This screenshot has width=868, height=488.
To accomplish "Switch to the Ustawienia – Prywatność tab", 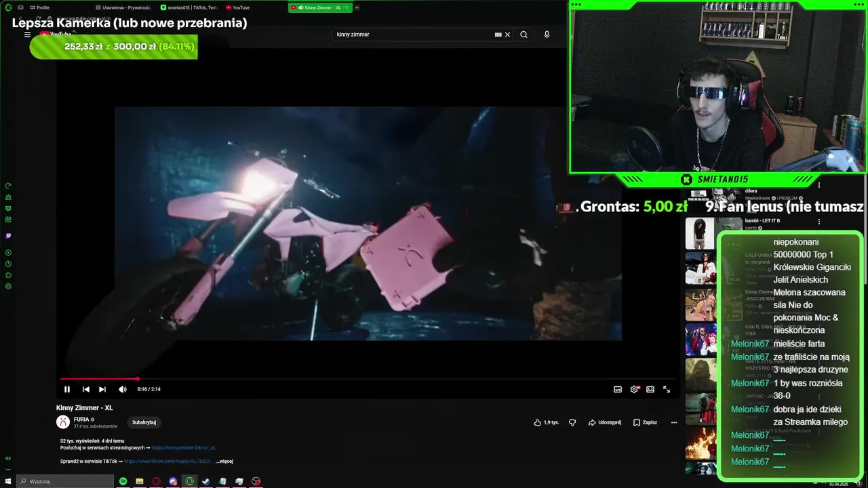I will click(123, 7).
